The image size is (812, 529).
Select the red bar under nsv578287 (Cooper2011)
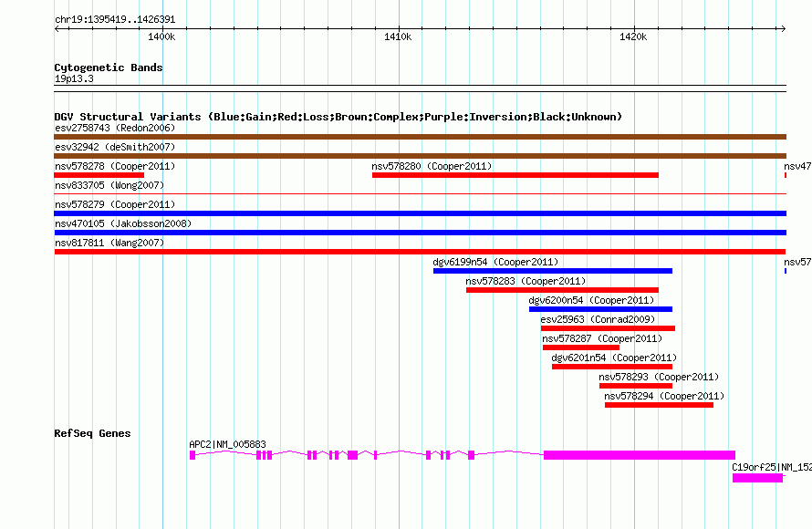coord(581,347)
